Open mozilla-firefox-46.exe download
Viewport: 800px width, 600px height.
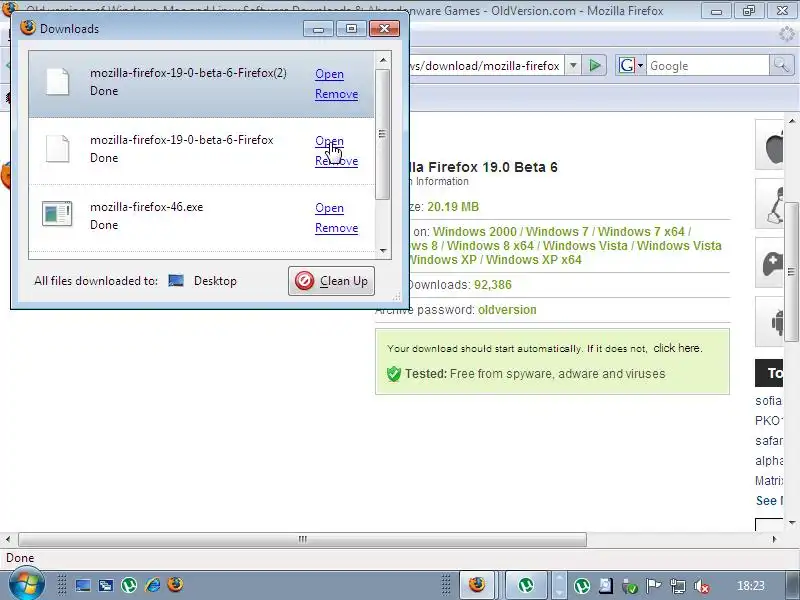click(x=329, y=208)
